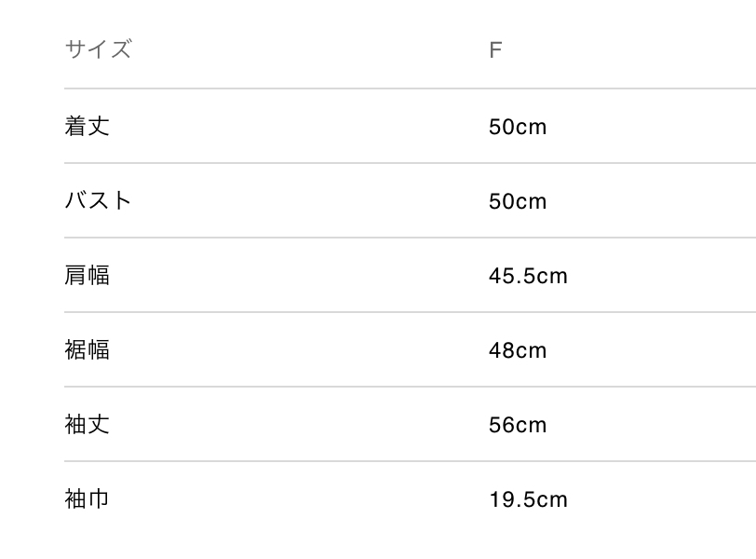Select the 56cm sleeve length value

point(518,425)
